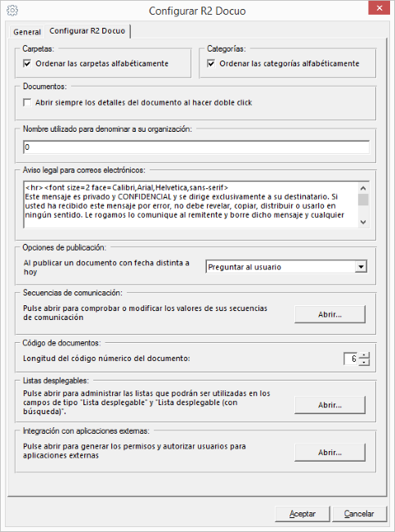Increase document code length with up arrow
The image size is (395, 532).
click(x=364, y=355)
